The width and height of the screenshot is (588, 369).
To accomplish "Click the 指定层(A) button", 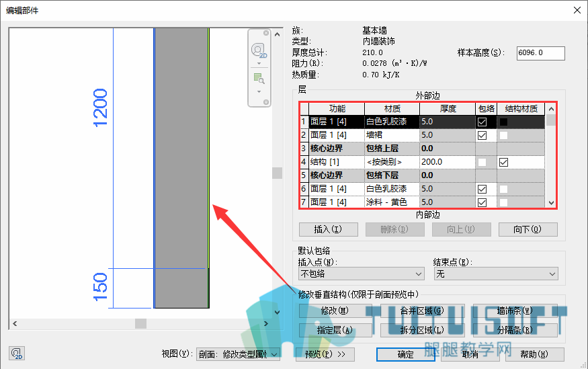I will [335, 330].
